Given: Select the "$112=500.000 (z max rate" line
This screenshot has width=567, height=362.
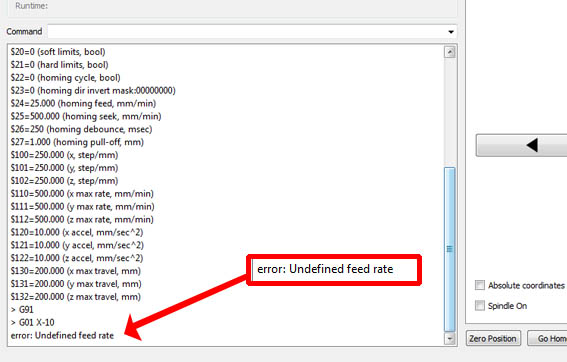Looking at the screenshot, I should click(82, 220).
